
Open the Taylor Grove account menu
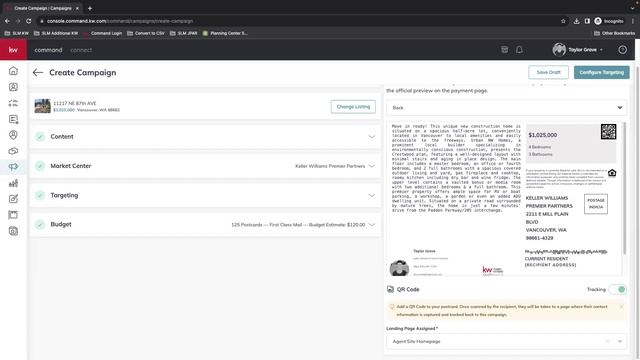click(x=578, y=50)
